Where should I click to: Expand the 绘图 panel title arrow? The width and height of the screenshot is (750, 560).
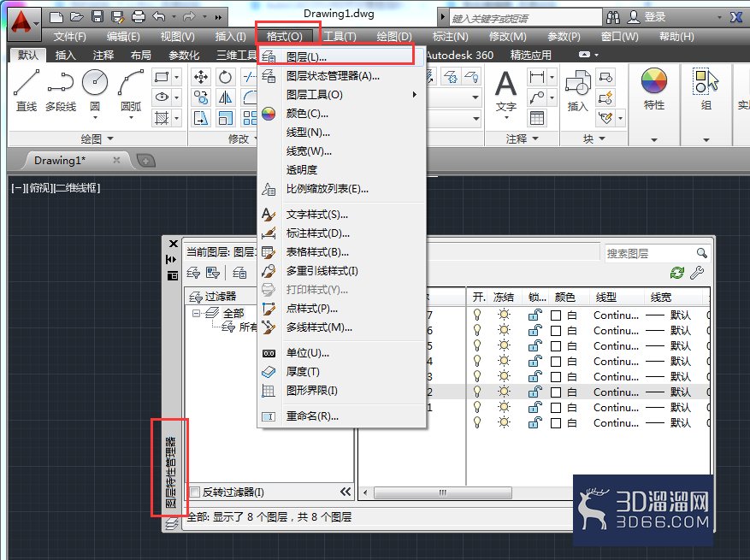click(x=110, y=139)
